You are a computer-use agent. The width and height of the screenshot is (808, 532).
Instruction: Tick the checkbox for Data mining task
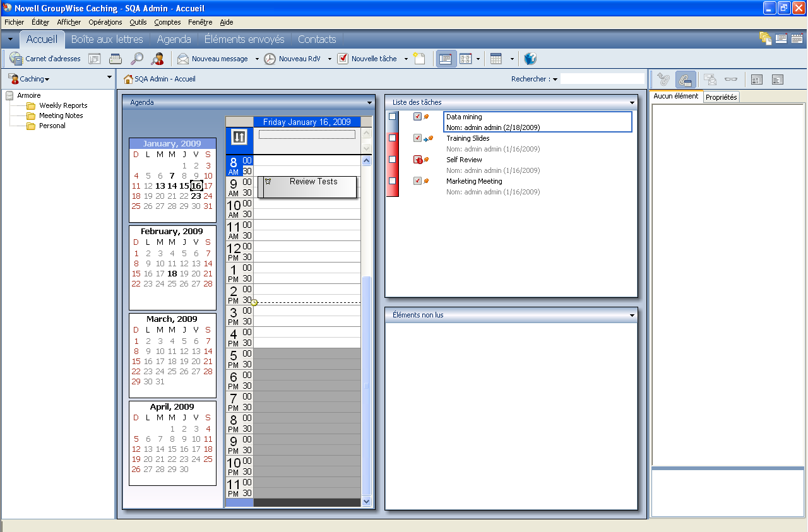tap(393, 117)
